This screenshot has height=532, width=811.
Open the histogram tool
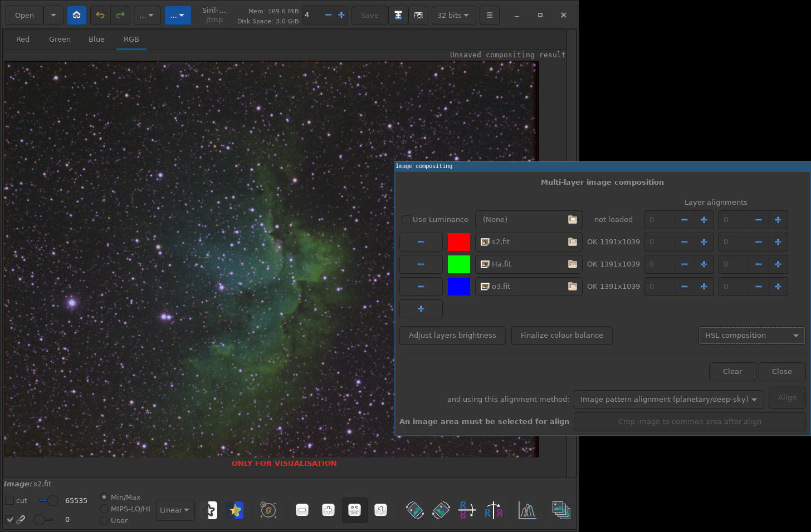click(x=527, y=510)
